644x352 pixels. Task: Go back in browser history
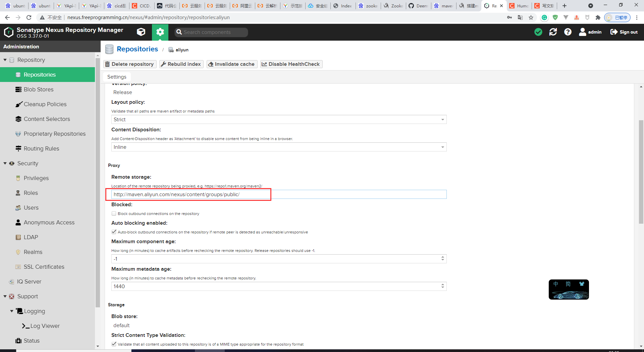tap(7, 17)
